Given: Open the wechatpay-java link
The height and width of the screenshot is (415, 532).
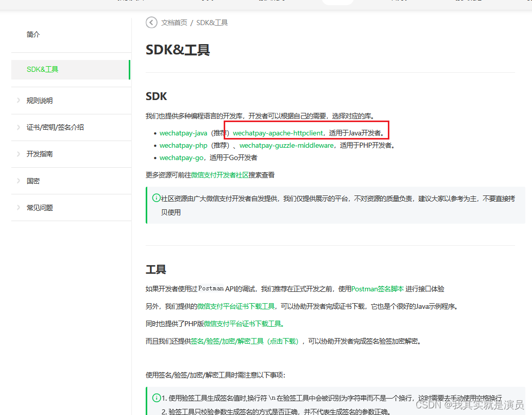Looking at the screenshot, I should [x=183, y=133].
